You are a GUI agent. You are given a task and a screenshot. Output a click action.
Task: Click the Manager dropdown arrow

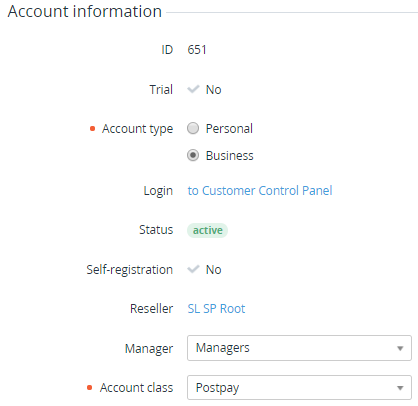tap(400, 348)
